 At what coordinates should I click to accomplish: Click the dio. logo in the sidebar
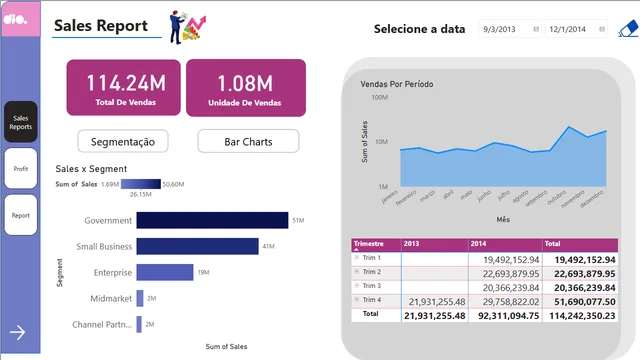[x=15, y=19]
